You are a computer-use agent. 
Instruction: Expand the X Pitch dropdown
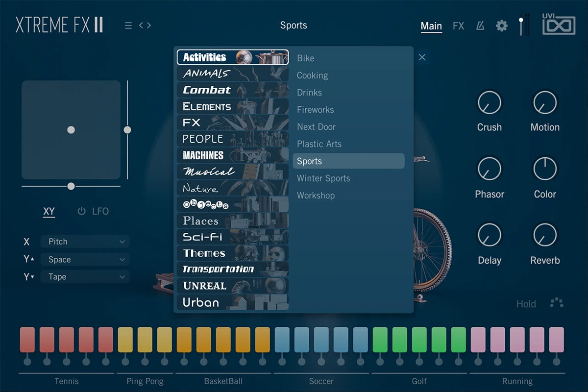coord(85,242)
